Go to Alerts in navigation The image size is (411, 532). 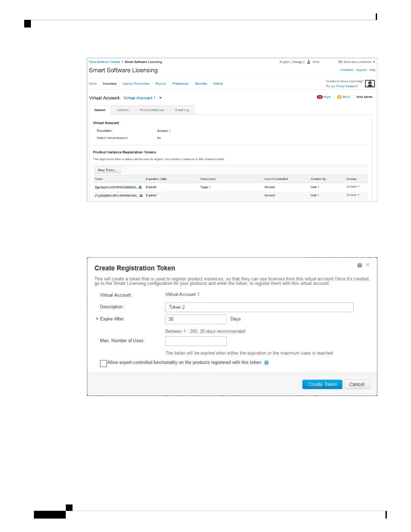(93, 84)
